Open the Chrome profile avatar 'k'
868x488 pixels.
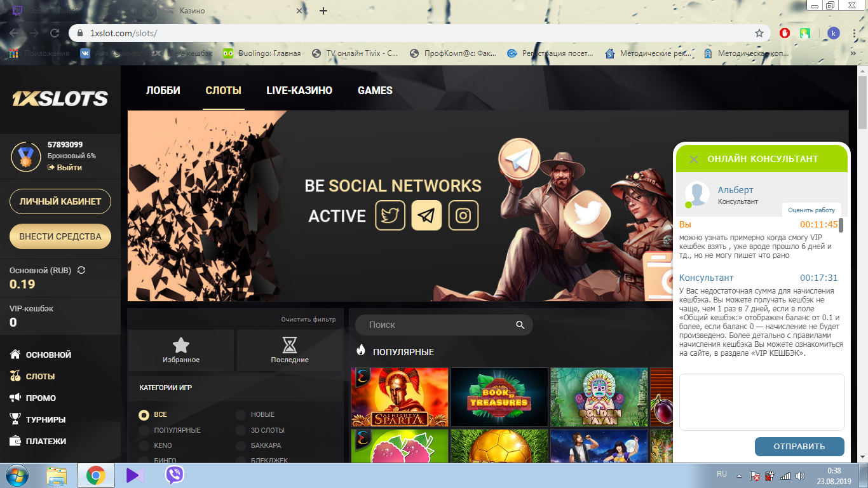[x=833, y=33]
